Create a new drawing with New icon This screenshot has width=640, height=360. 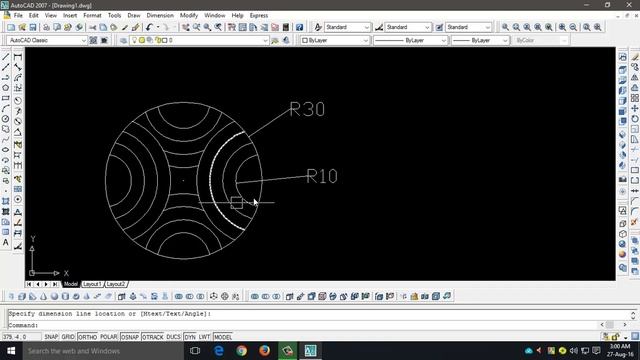(x=11, y=27)
